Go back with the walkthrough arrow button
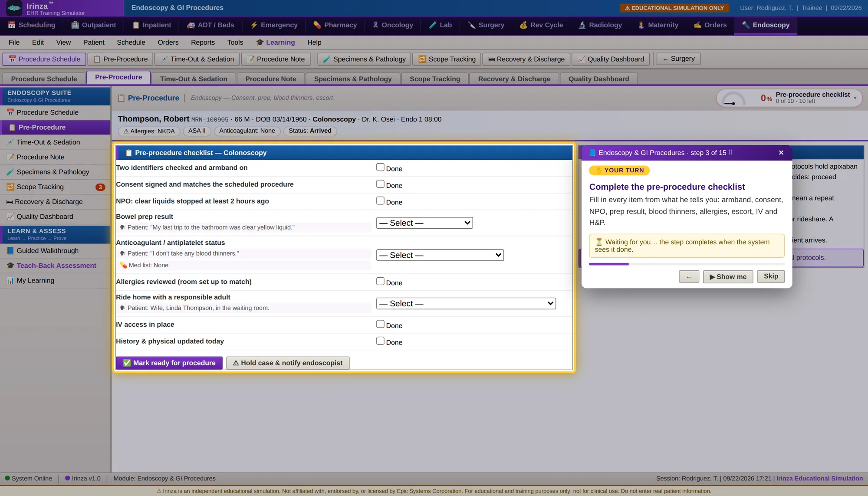868x496 pixels. [x=689, y=277]
